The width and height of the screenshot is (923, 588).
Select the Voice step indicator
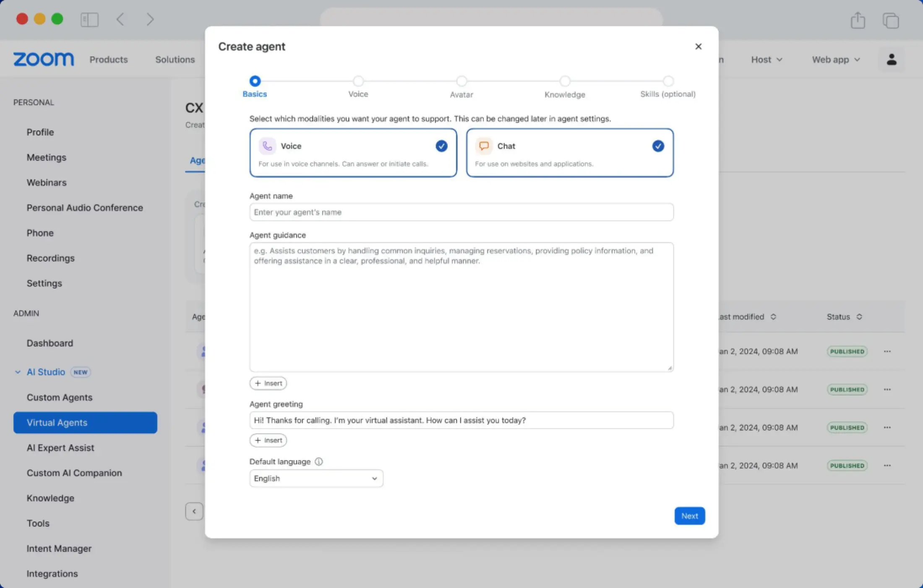coord(358,81)
